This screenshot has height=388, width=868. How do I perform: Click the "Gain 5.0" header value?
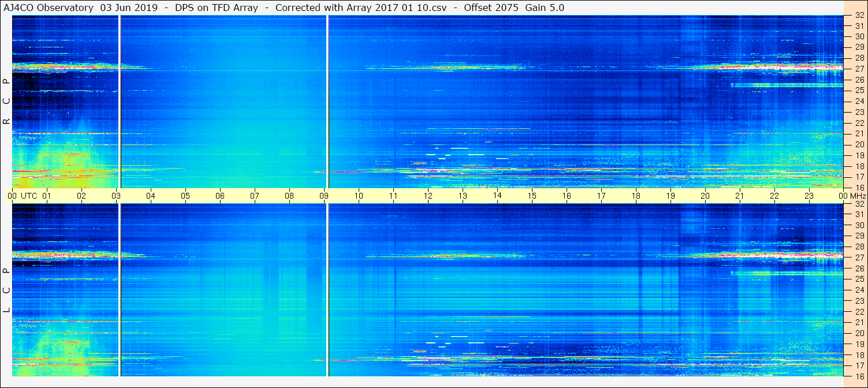(x=545, y=8)
